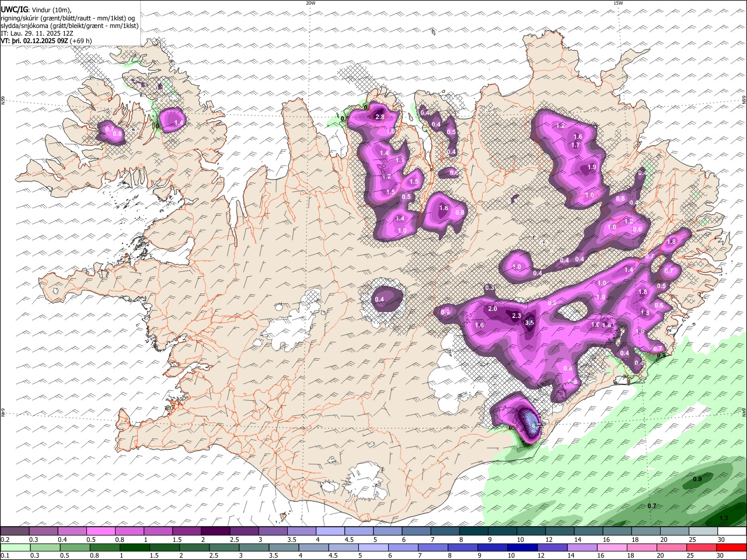Pick the crimson swatch between 25 and 30, bottom row
747x560 pixels.
point(702,548)
